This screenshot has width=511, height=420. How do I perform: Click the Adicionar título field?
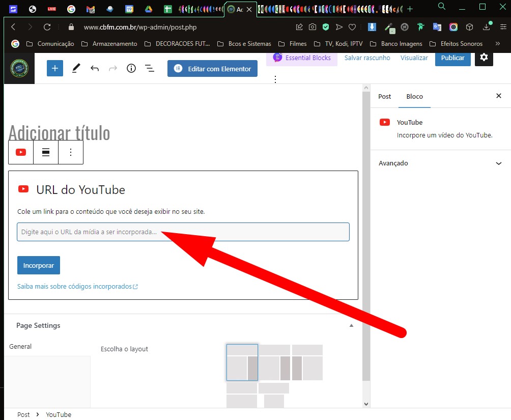tap(59, 132)
